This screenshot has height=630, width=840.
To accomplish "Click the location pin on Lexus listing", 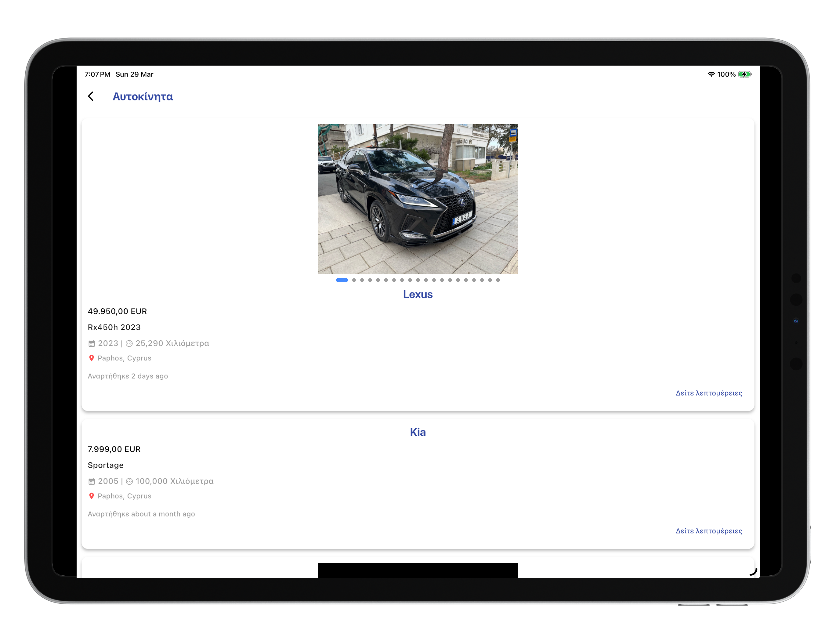I will click(x=92, y=358).
